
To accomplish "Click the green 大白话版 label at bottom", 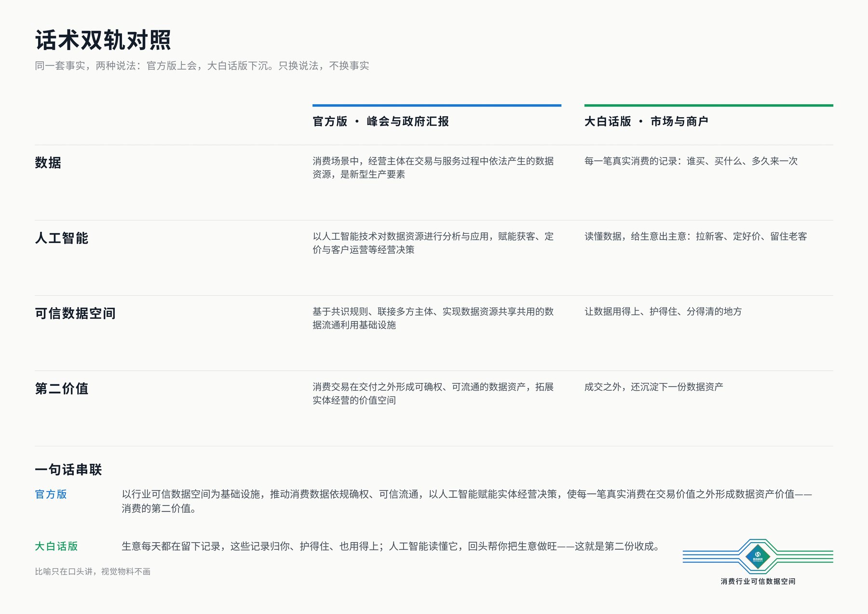I will click(x=56, y=546).
